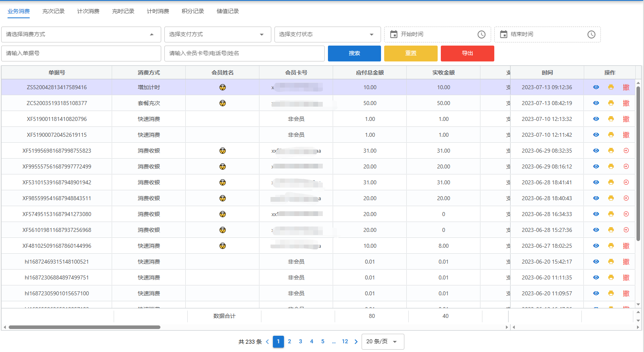View details of 2023-06-27 18:02:25 order
Screen dimensions: 644x352
tap(596, 246)
